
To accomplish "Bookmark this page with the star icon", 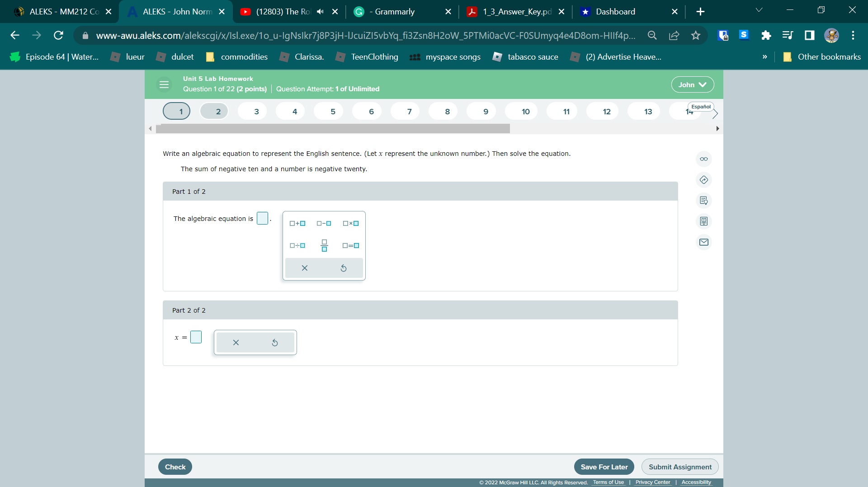I will [696, 35].
